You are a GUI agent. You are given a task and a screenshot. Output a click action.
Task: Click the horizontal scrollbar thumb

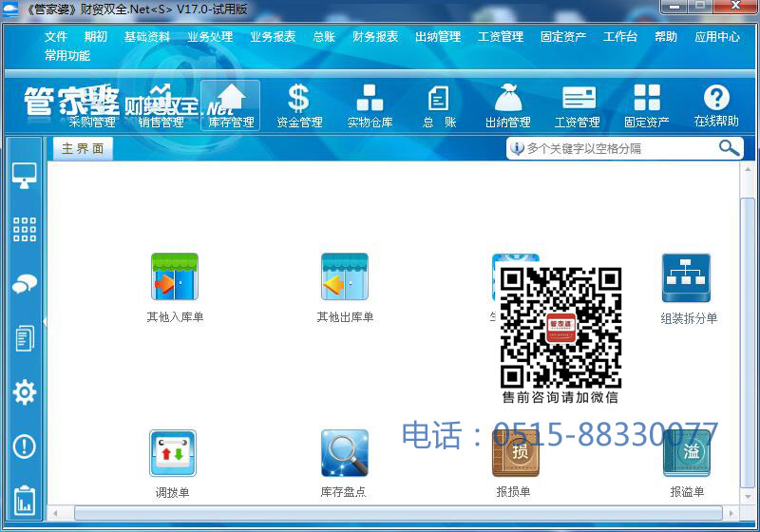click(398, 513)
